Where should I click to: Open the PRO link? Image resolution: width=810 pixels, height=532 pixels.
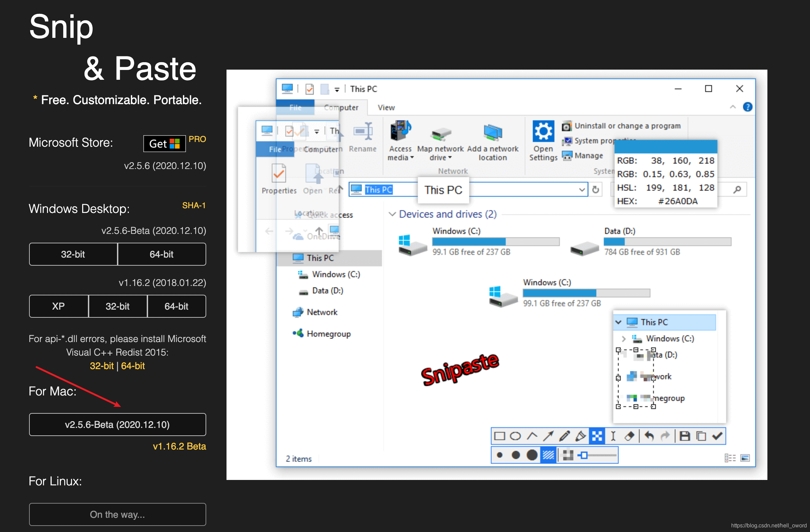[197, 139]
